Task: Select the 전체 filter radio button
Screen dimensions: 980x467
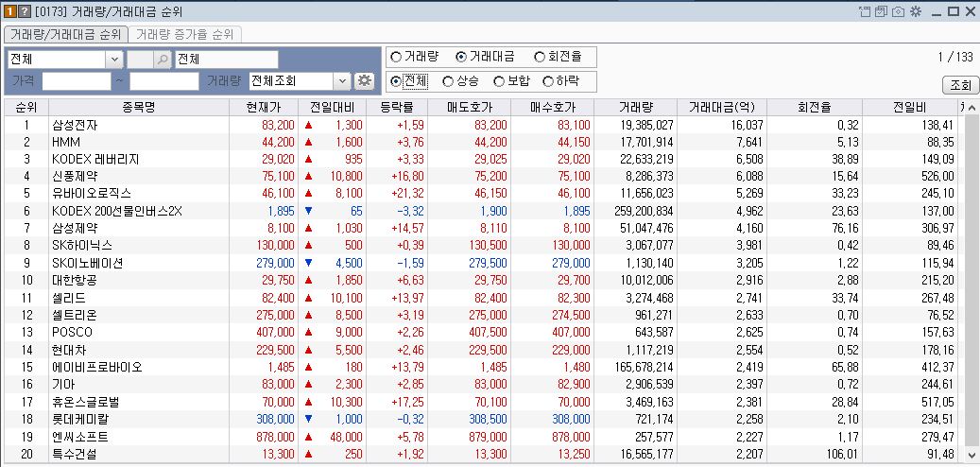Action: coord(396,81)
